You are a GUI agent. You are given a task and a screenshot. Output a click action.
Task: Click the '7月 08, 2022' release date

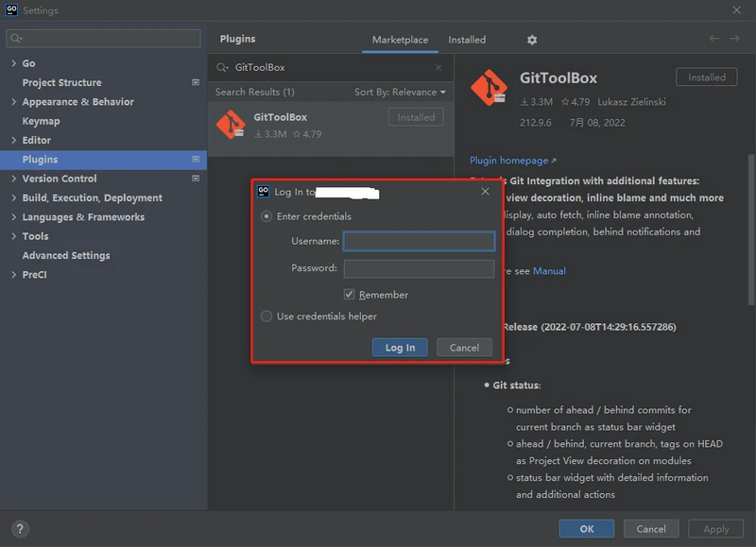(x=597, y=123)
